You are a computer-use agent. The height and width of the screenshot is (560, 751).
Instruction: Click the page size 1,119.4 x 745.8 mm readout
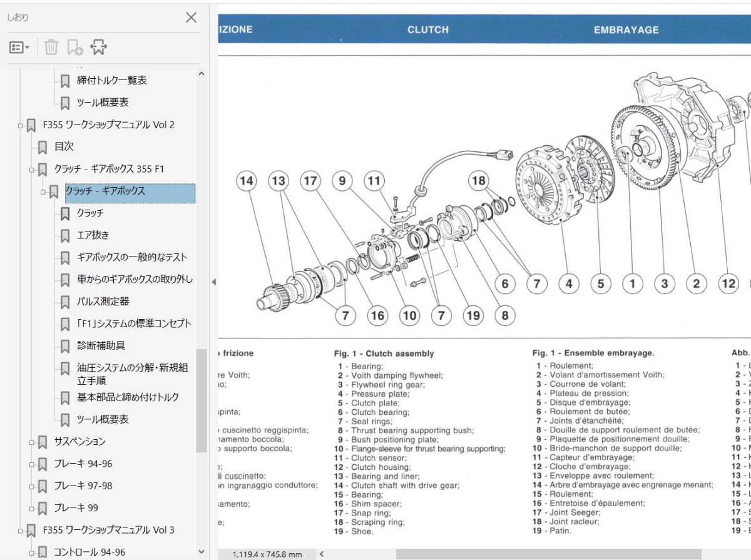(x=267, y=554)
